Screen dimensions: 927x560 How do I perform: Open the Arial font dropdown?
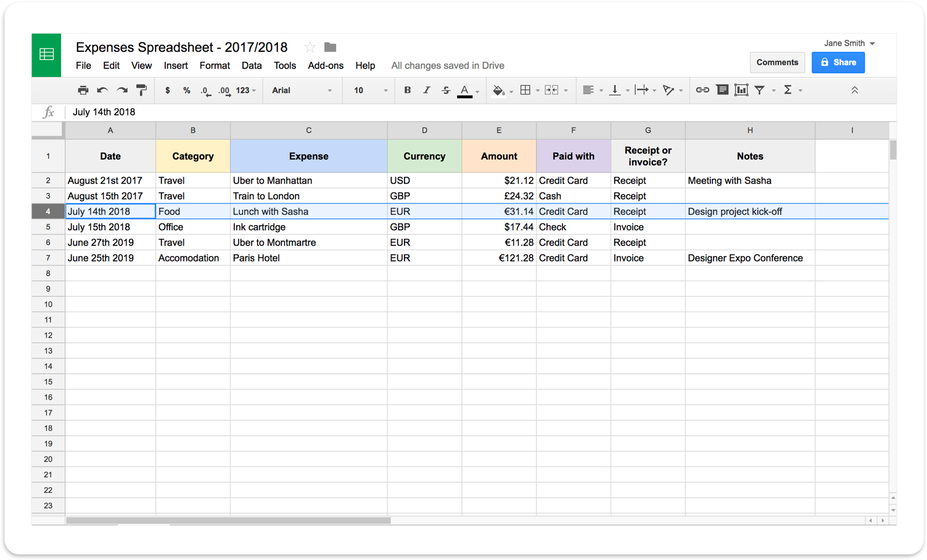(302, 90)
